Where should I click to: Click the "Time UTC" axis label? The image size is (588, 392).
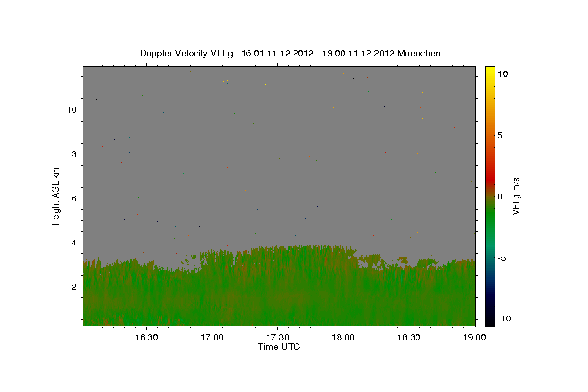point(279,347)
